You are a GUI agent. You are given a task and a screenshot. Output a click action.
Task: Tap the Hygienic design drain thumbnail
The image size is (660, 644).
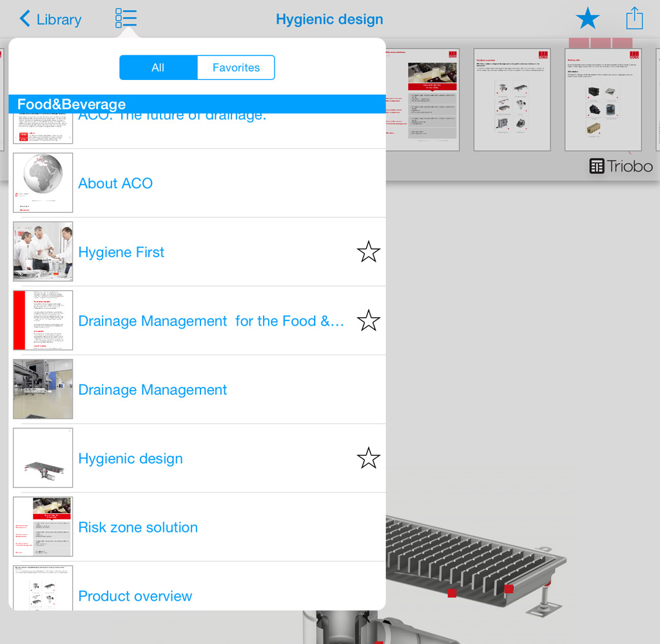click(43, 458)
